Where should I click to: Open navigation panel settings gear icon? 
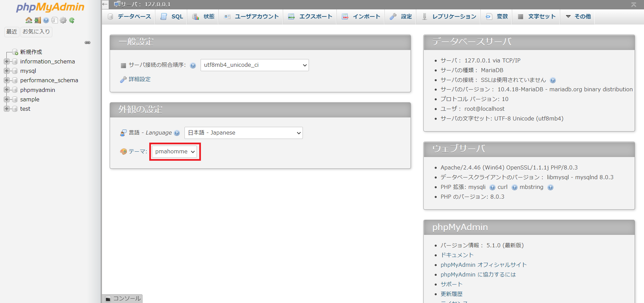[x=63, y=20]
